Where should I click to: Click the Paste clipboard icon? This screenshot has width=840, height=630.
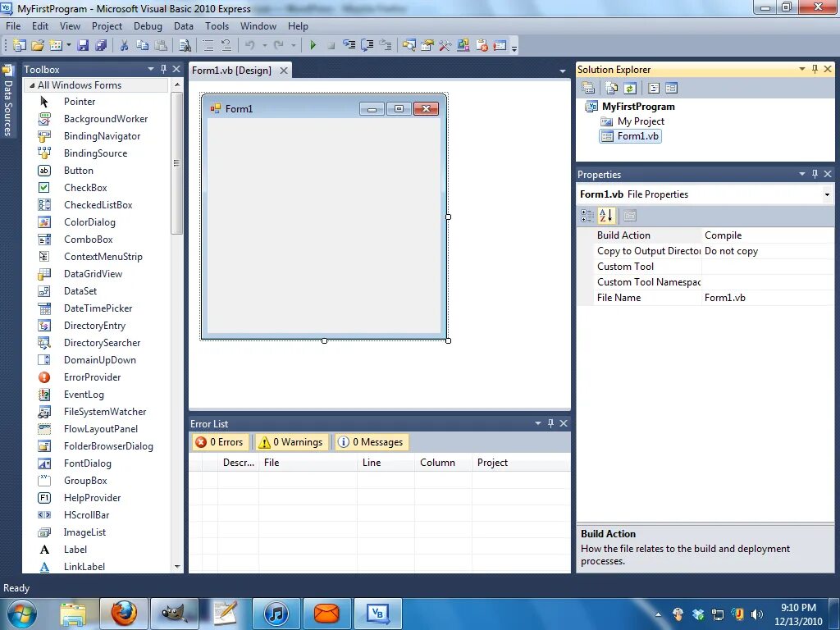160,46
